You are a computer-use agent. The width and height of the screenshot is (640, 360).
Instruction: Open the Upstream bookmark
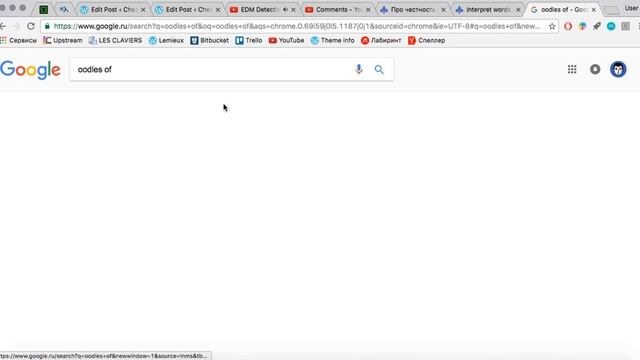[x=63, y=40]
